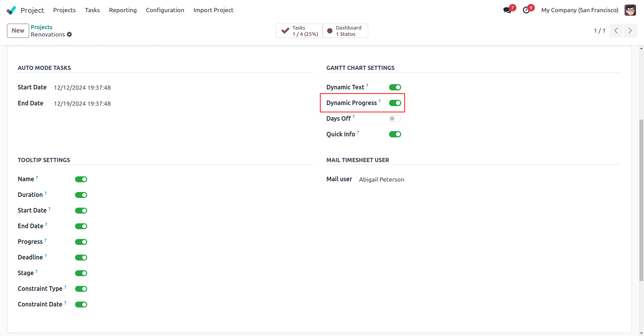Toggle the Constraint Type tooltip switch
Image resolution: width=644 pixels, height=336 pixels.
[81, 289]
